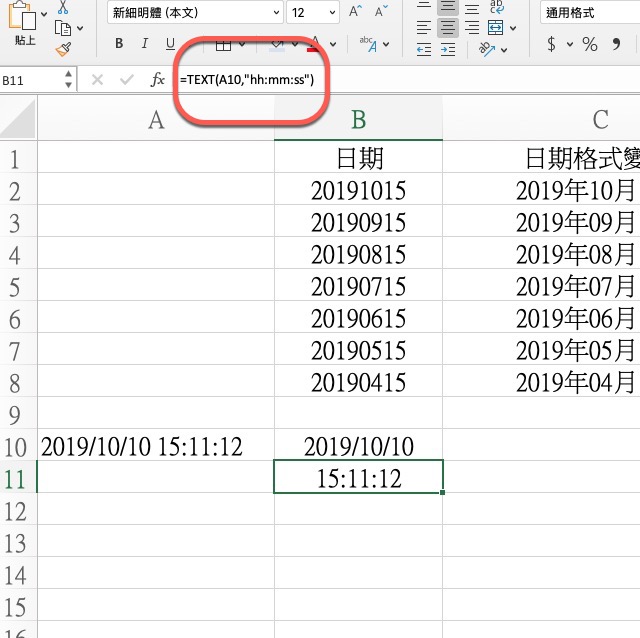Screen dimensions: 640x638
Task: Decrease indent
Action: tap(424, 50)
